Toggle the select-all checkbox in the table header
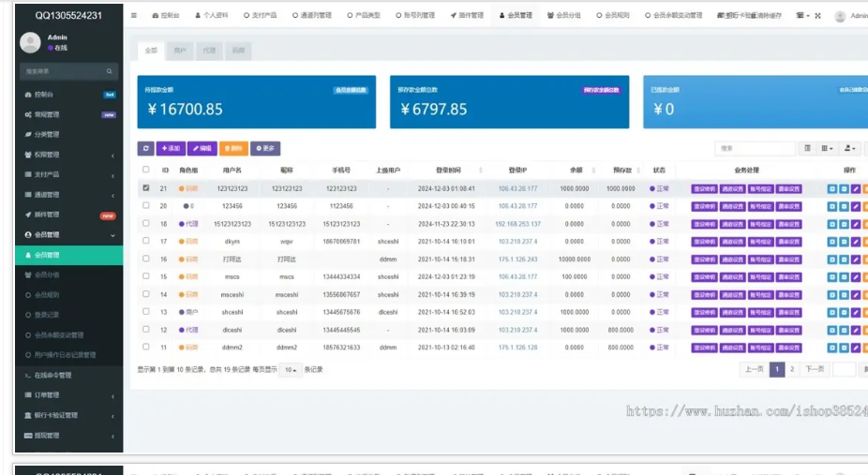868x475 pixels. click(x=145, y=170)
